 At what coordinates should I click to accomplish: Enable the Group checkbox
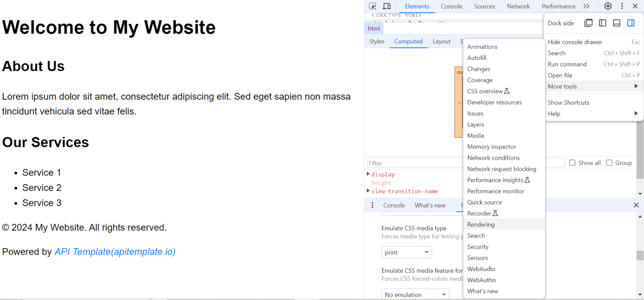tap(609, 162)
